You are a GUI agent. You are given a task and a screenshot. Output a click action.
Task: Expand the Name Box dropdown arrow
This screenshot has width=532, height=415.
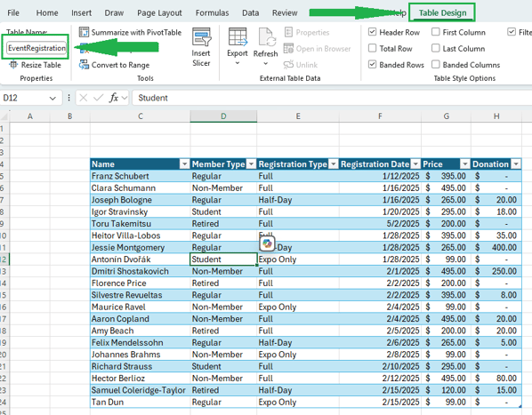[52, 99]
